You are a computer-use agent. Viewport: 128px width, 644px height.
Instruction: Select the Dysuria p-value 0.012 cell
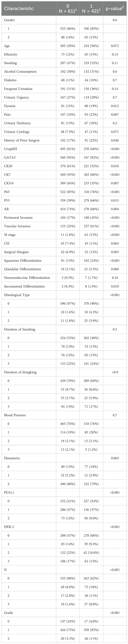coord(115,106)
